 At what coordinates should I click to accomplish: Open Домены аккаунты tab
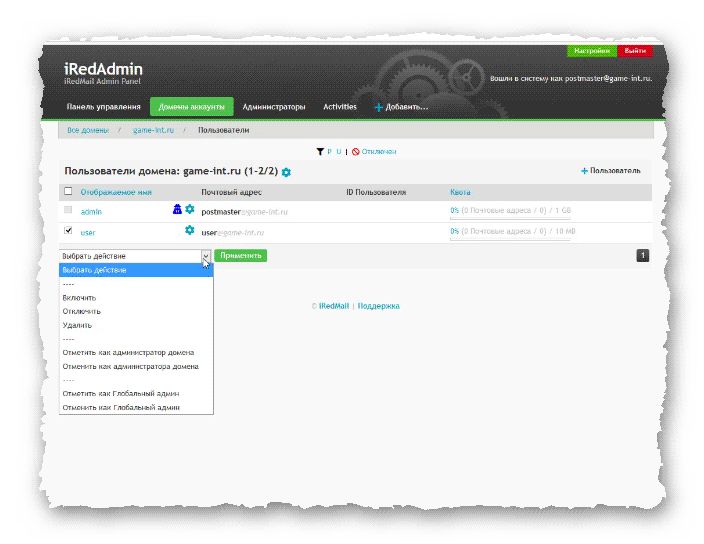191,107
